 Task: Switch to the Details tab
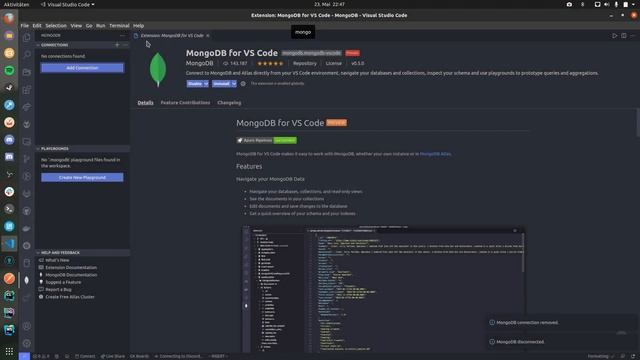point(145,103)
